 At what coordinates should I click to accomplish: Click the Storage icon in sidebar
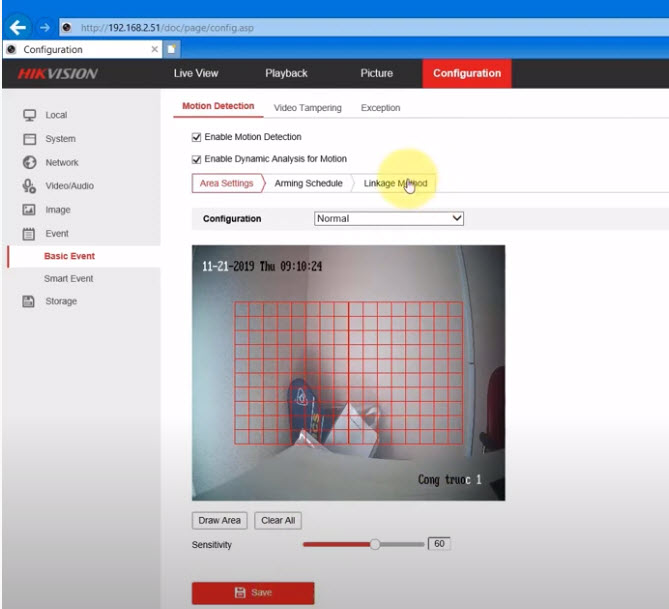(x=29, y=301)
